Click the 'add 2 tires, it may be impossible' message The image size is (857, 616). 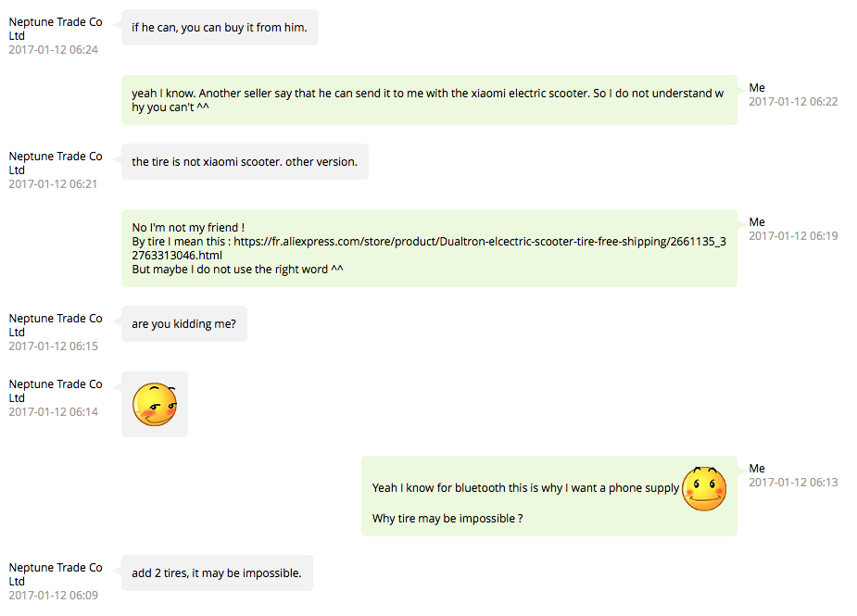[x=217, y=572]
